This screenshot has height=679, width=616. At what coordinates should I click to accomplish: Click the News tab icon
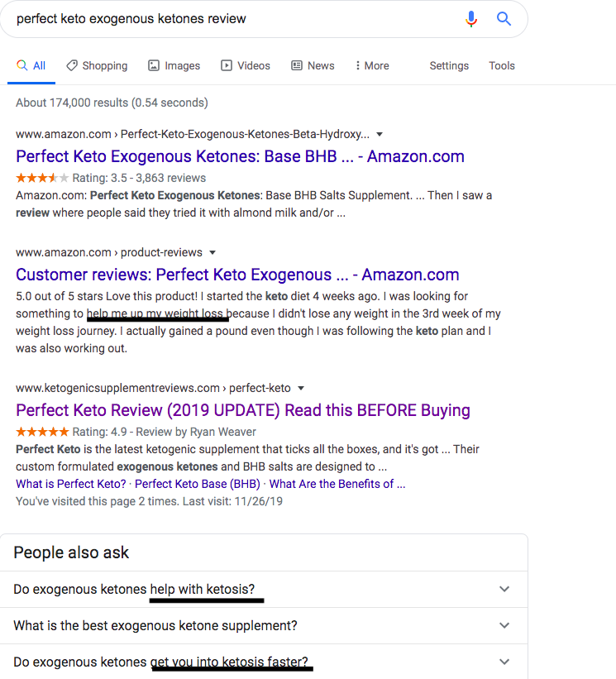(x=297, y=65)
